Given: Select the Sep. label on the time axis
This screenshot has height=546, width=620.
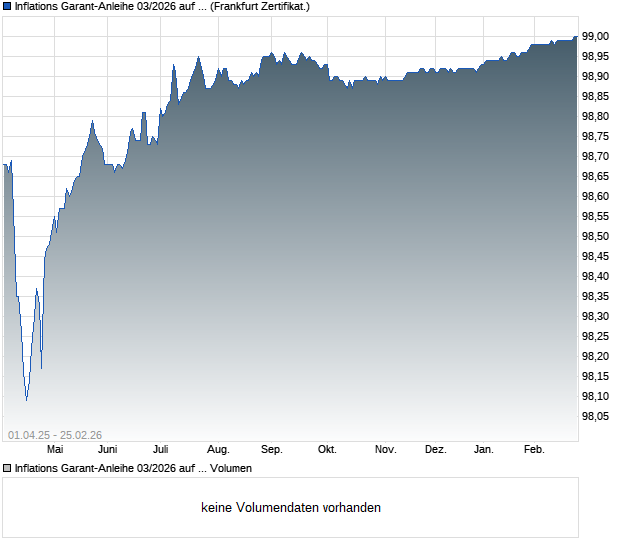Looking at the screenshot, I should pos(272,450).
